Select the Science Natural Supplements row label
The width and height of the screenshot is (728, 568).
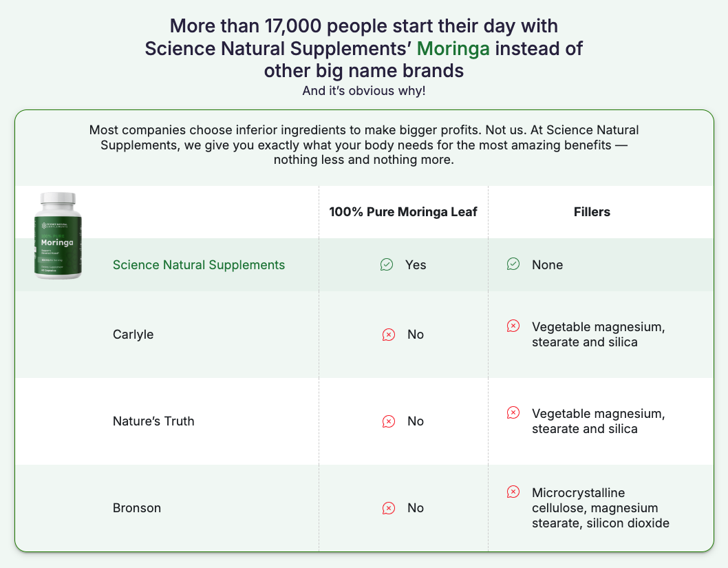tap(199, 265)
